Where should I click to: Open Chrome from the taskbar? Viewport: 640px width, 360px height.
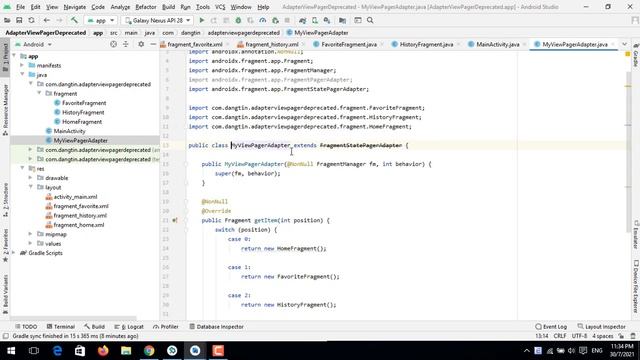[149, 351]
